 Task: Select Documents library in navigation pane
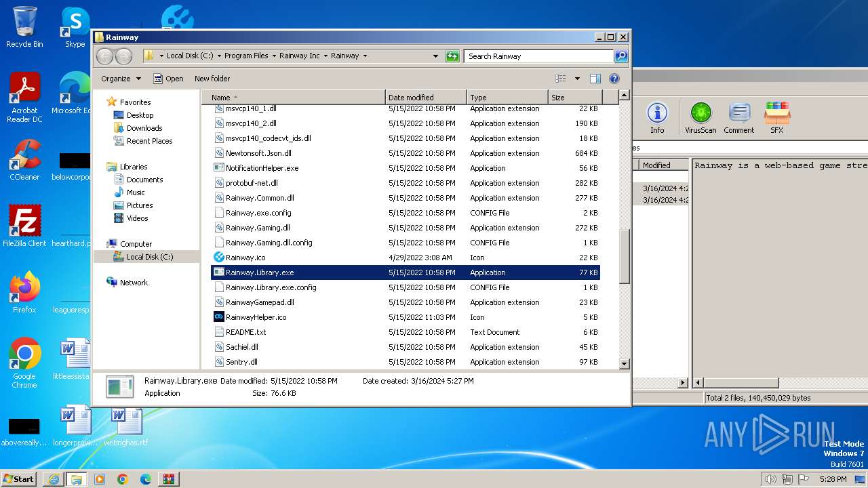[x=144, y=180]
